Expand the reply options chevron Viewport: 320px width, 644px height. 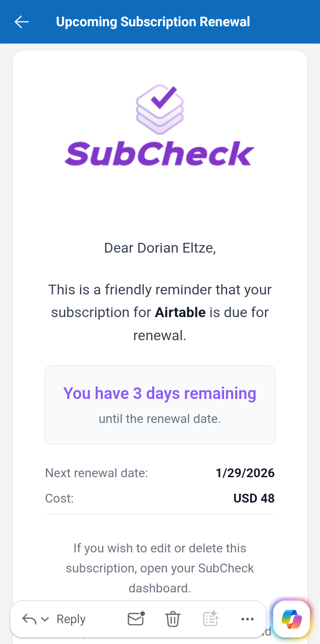[x=45, y=619]
